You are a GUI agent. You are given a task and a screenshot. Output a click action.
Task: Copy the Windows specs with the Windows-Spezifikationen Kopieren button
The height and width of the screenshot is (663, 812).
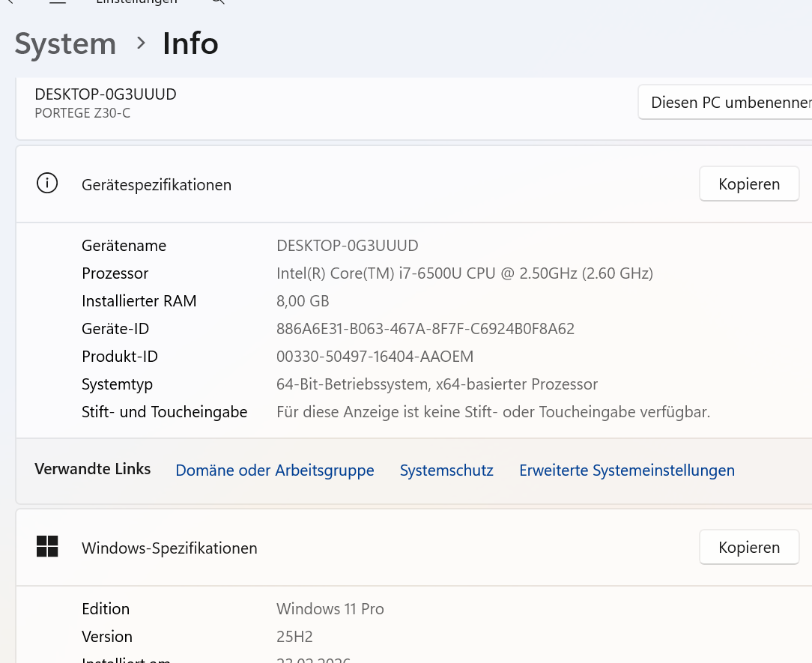(x=749, y=548)
